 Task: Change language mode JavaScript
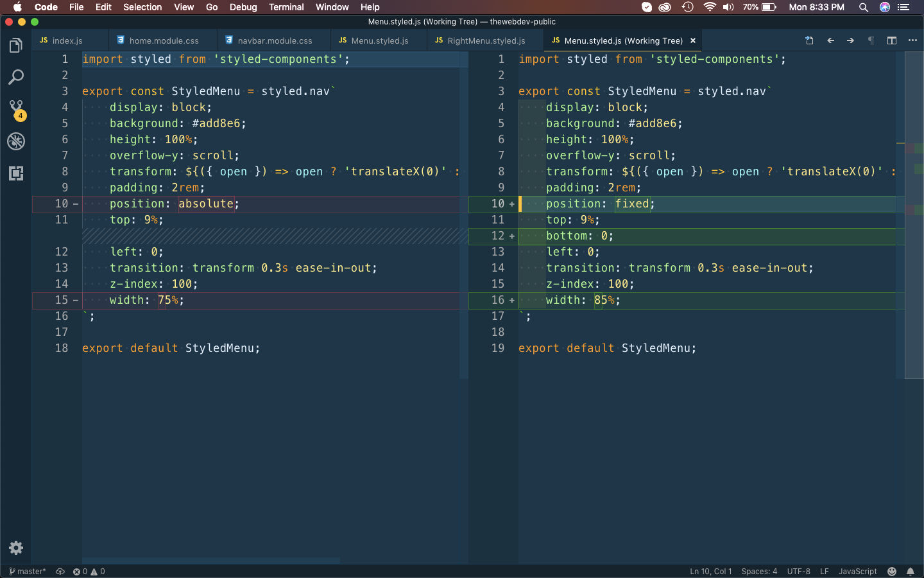[857, 571]
